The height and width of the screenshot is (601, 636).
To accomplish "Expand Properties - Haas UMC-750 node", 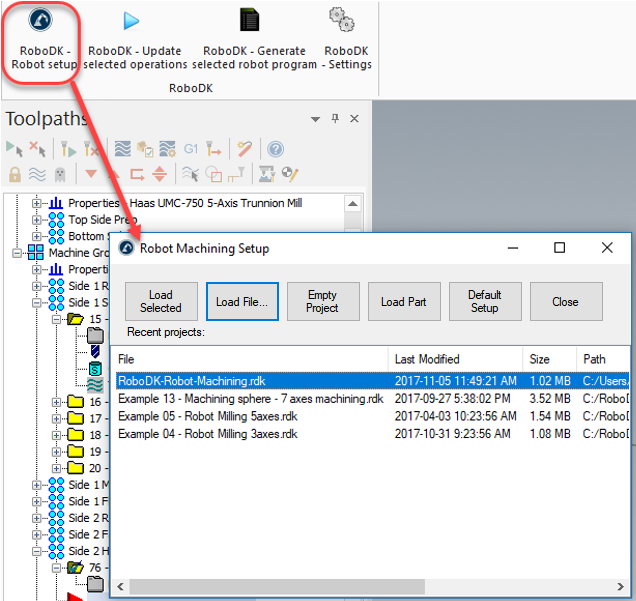I will [37, 203].
